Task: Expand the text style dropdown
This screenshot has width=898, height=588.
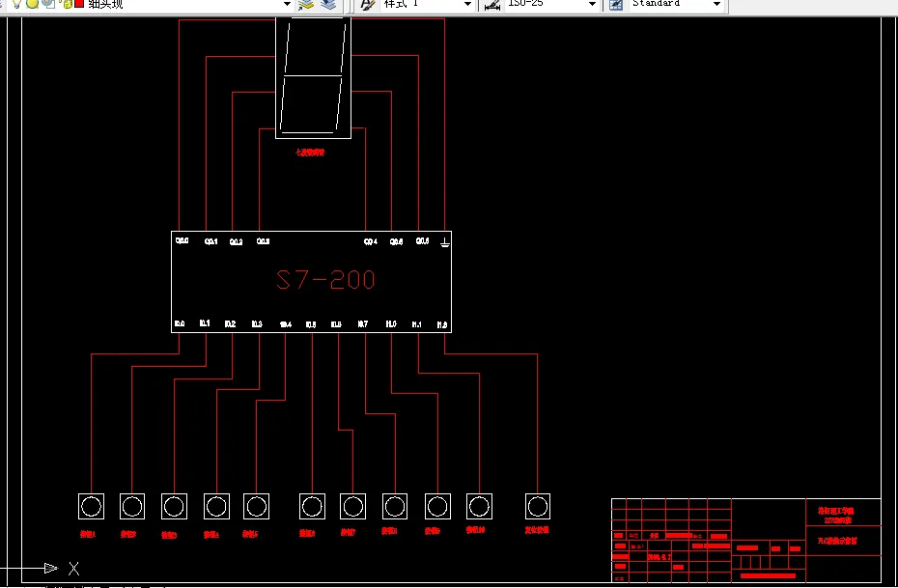Action: [467, 4]
